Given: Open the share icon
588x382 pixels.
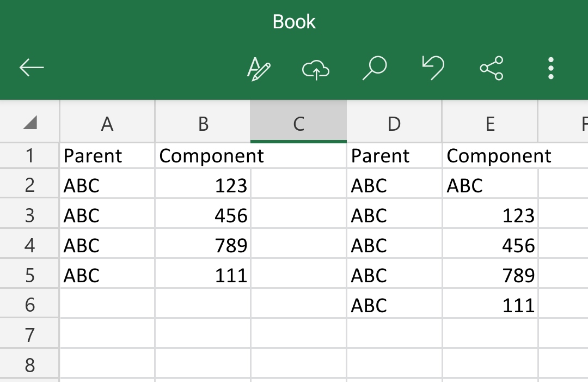Looking at the screenshot, I should coord(492,68).
